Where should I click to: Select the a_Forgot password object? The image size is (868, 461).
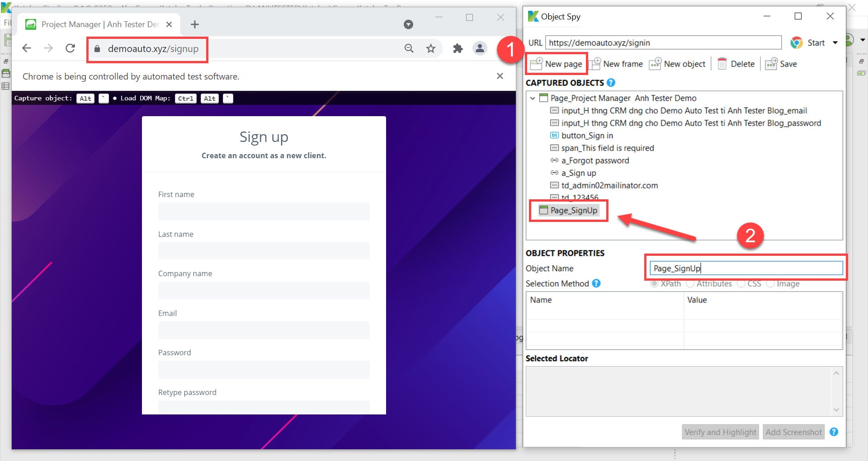click(590, 160)
